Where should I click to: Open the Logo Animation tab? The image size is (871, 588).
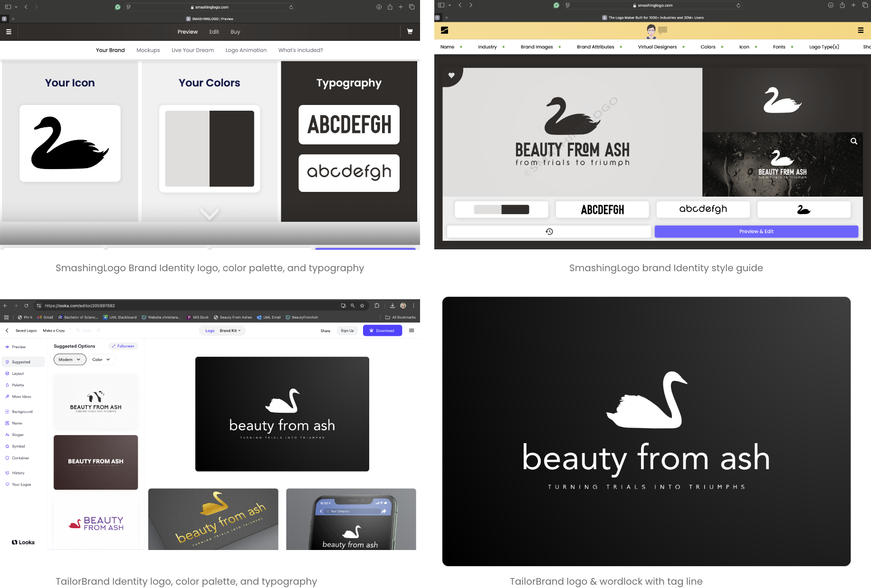[x=246, y=50]
